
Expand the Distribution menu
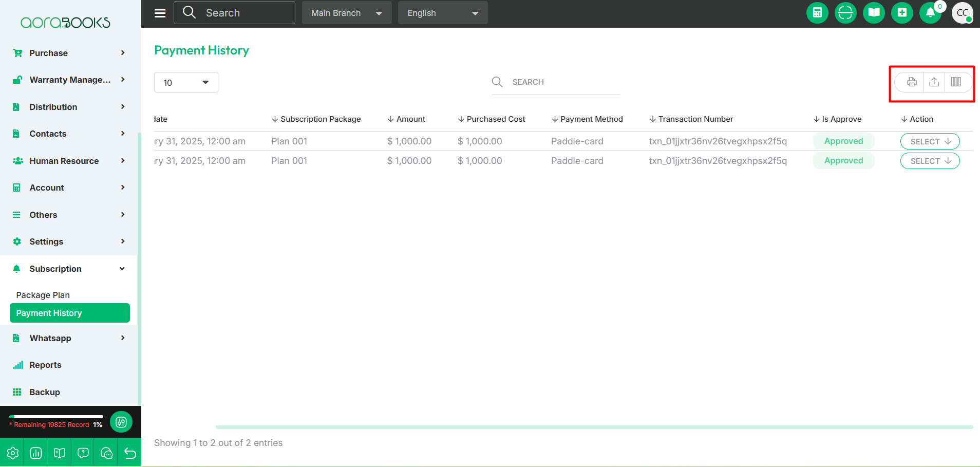pos(69,107)
